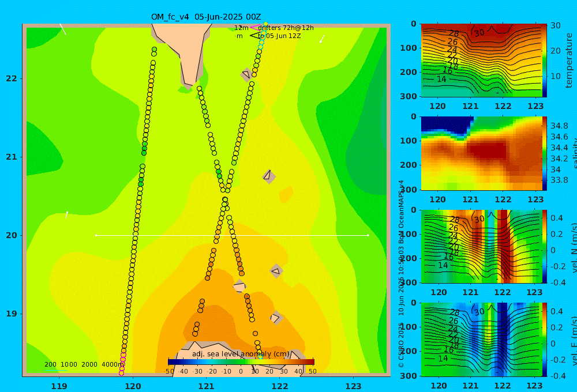Viewport: 577px width, 392px height.
Task: Click the temperature cross-section panel
Action: (x=481, y=61)
